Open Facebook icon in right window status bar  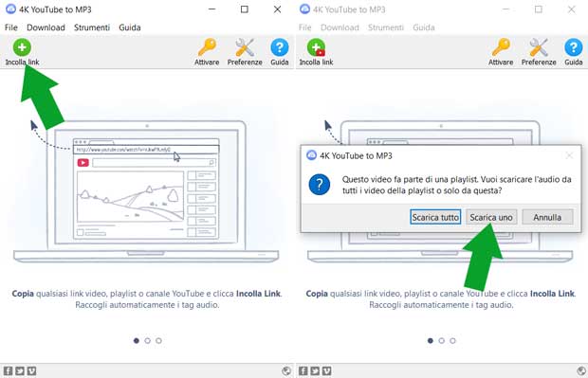(303, 370)
